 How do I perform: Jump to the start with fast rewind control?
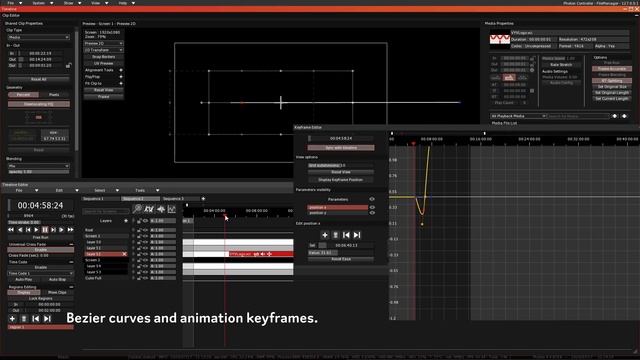[11, 230]
